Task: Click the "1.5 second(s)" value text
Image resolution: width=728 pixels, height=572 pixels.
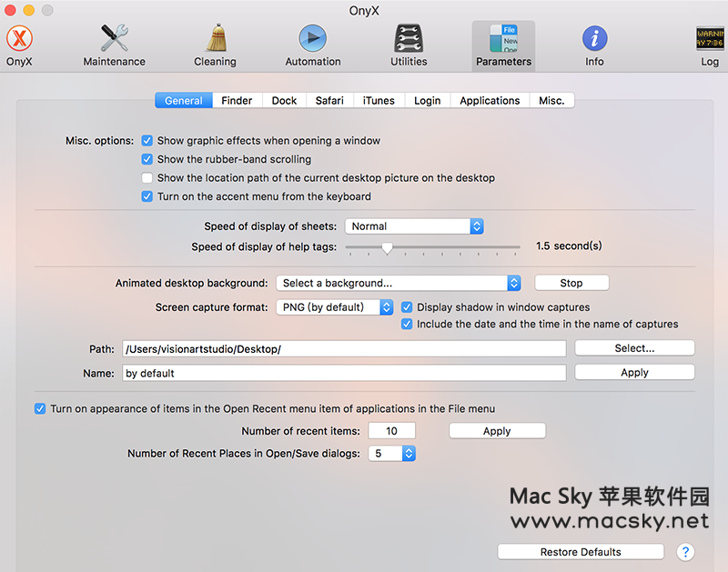Action: pos(569,246)
